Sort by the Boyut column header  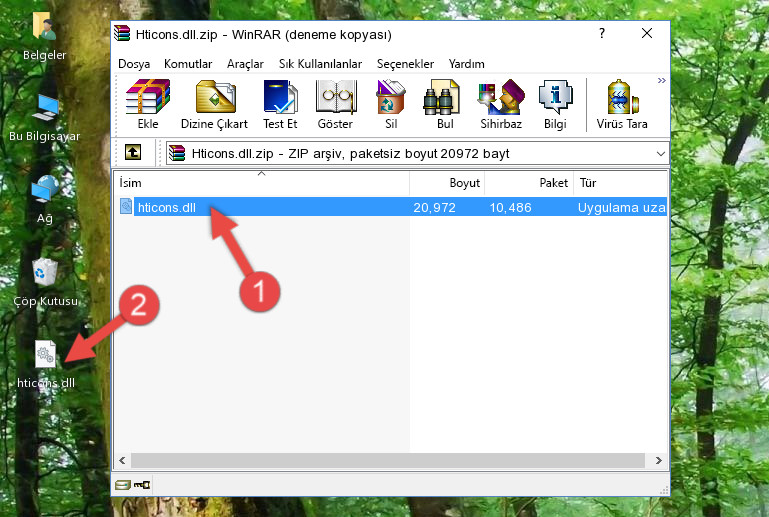pyautogui.click(x=447, y=183)
